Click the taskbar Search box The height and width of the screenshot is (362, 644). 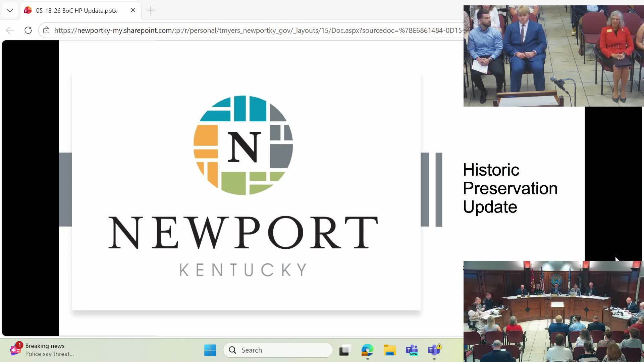pos(278,350)
